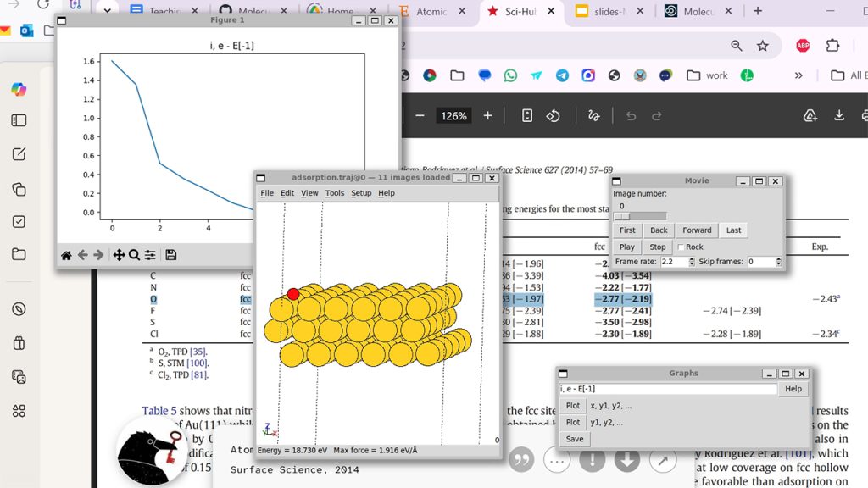Click the Image number slider
The height and width of the screenshot is (488, 868).
641,216
